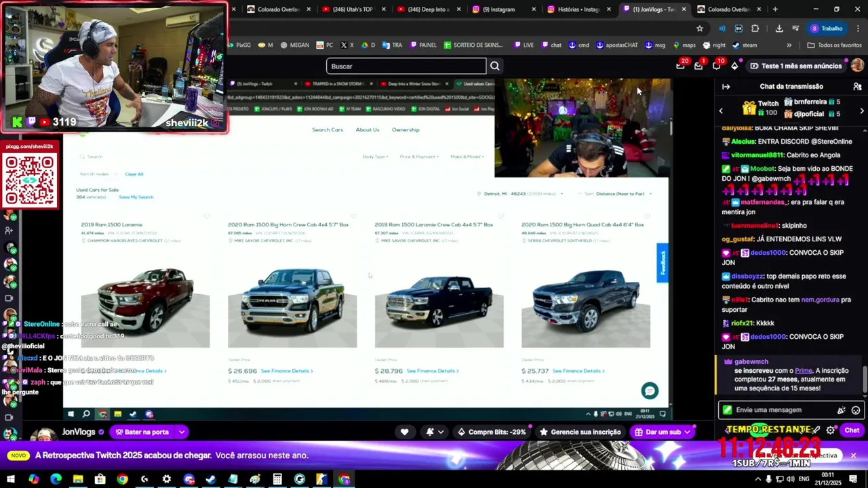Viewport: 868px width, 488px height.
Task: Open the chat community users icon
Action: [x=857, y=87]
